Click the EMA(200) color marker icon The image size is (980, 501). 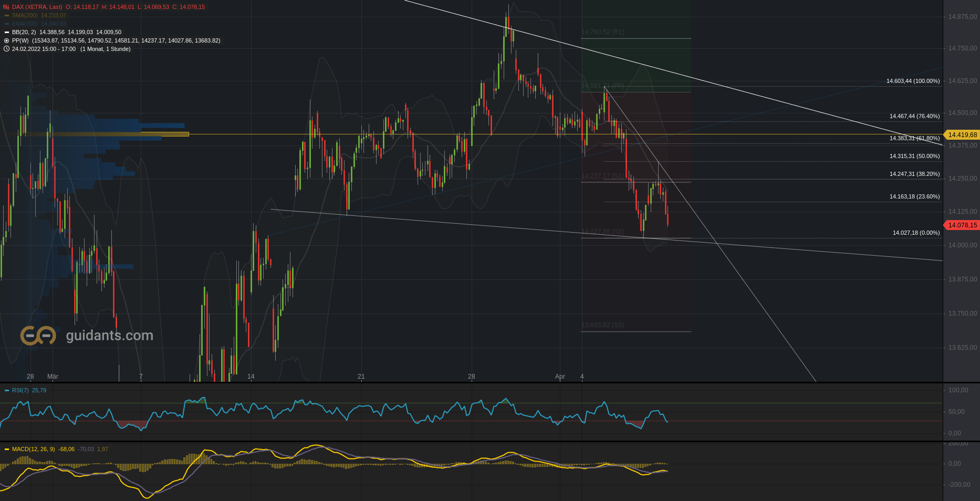7,24
